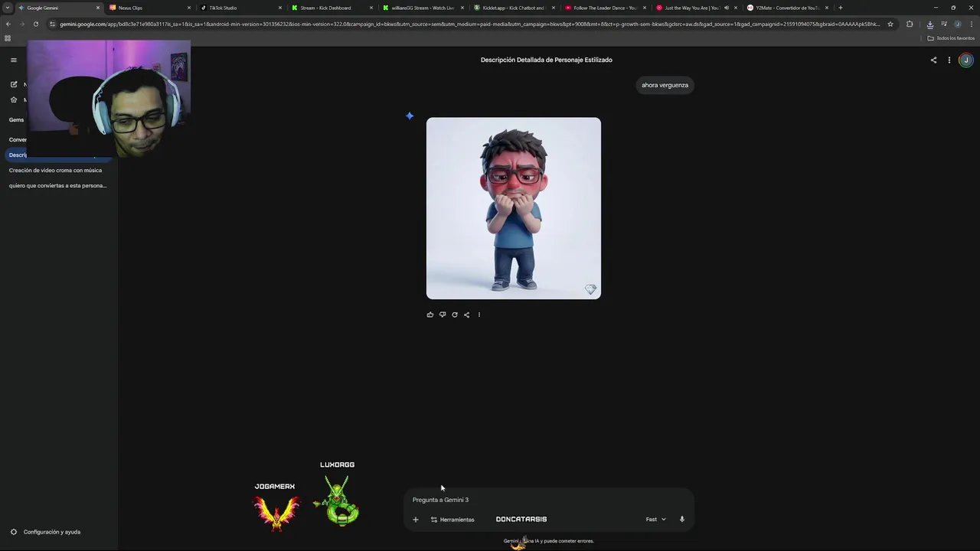Open chat Creación de video croma con música
980x551 pixels.
tap(55, 170)
